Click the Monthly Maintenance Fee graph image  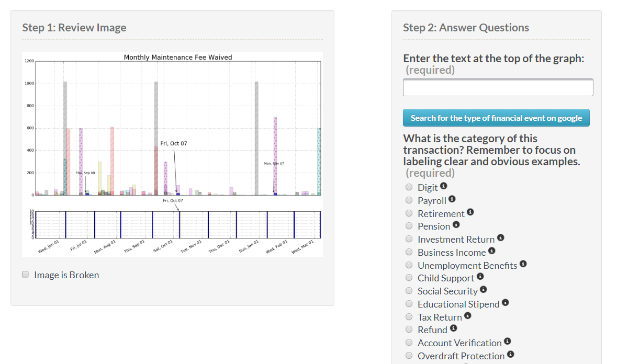172,154
